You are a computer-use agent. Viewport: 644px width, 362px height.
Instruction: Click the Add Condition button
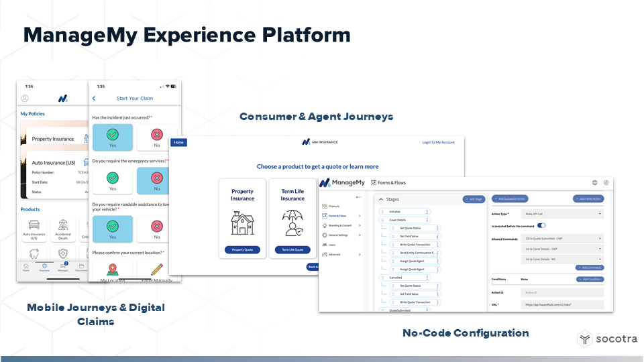coord(590,279)
